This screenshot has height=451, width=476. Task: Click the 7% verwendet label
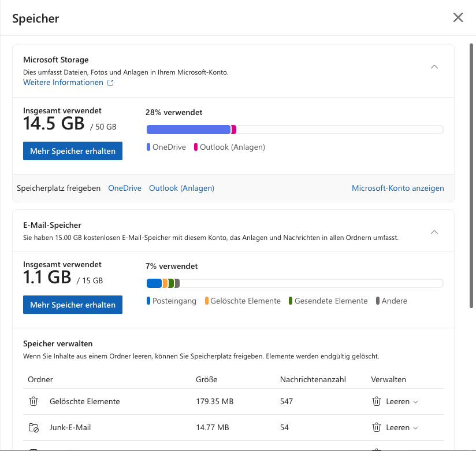coord(172,266)
